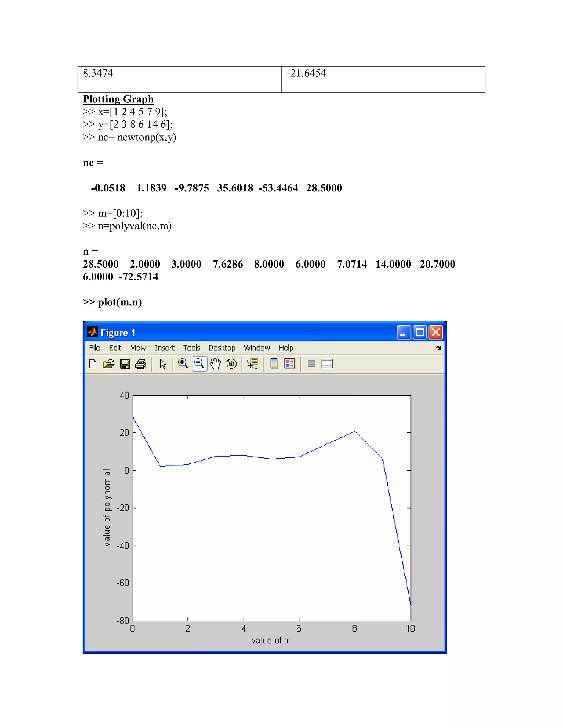Screen dimensions: 563x728
Task: Open the Window menu
Action: (x=257, y=348)
